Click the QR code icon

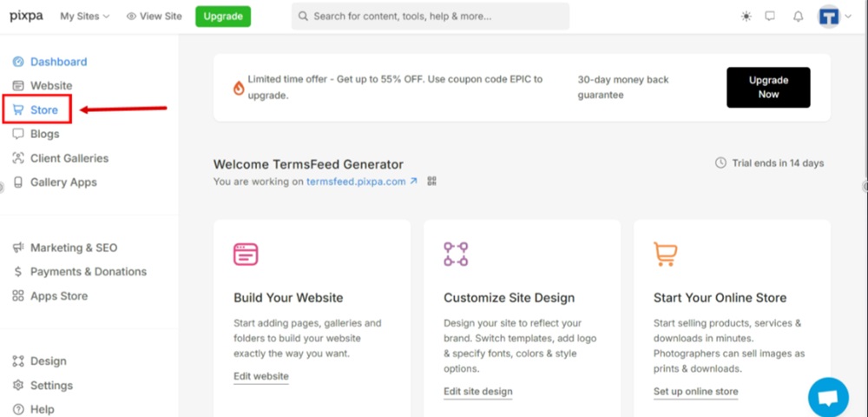point(432,181)
